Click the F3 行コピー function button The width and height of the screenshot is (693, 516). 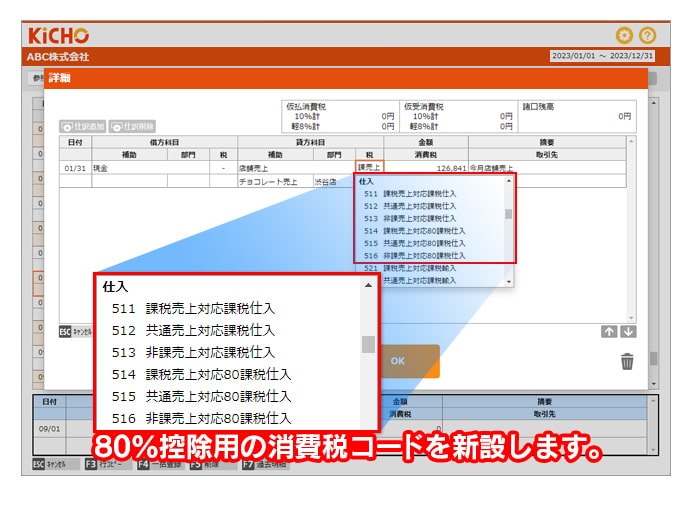tap(109, 464)
